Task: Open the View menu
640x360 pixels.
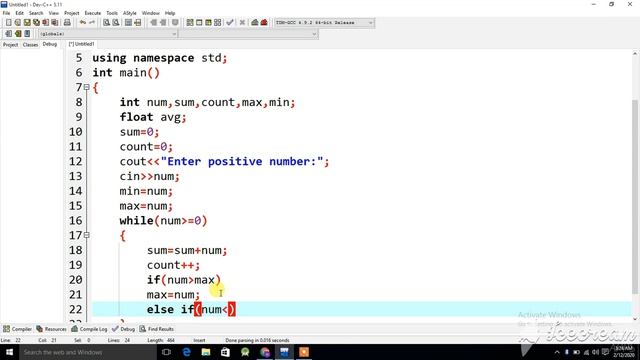Action: pyautogui.click(x=53, y=13)
